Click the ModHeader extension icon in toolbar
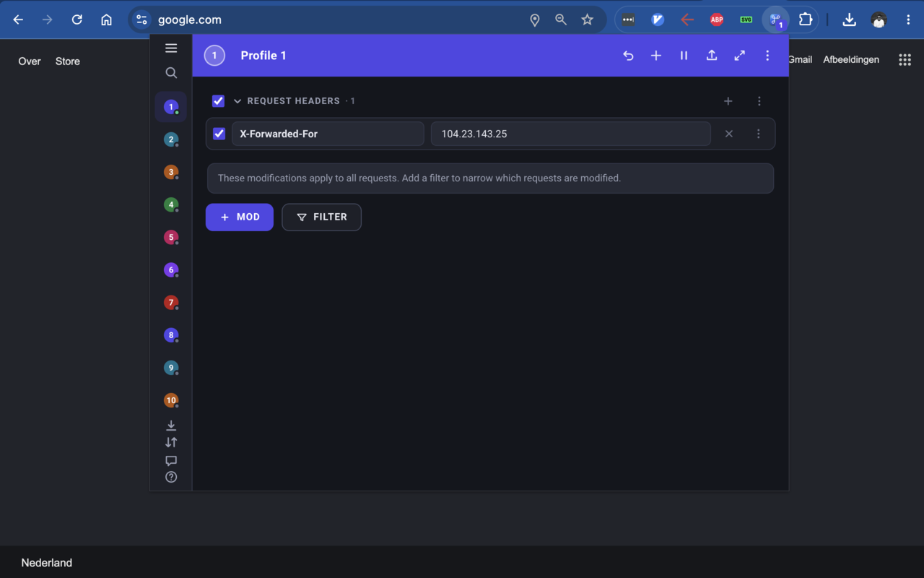Screen dimensions: 924x578 (776, 20)
